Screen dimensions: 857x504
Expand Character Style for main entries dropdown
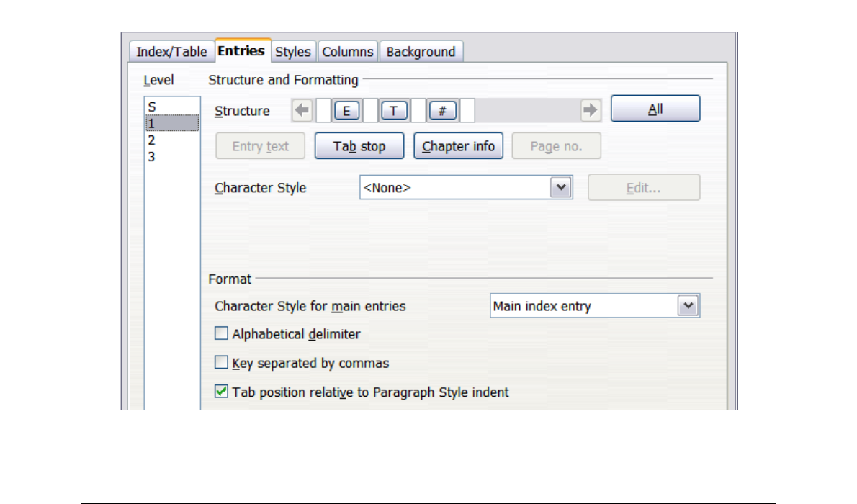(688, 306)
